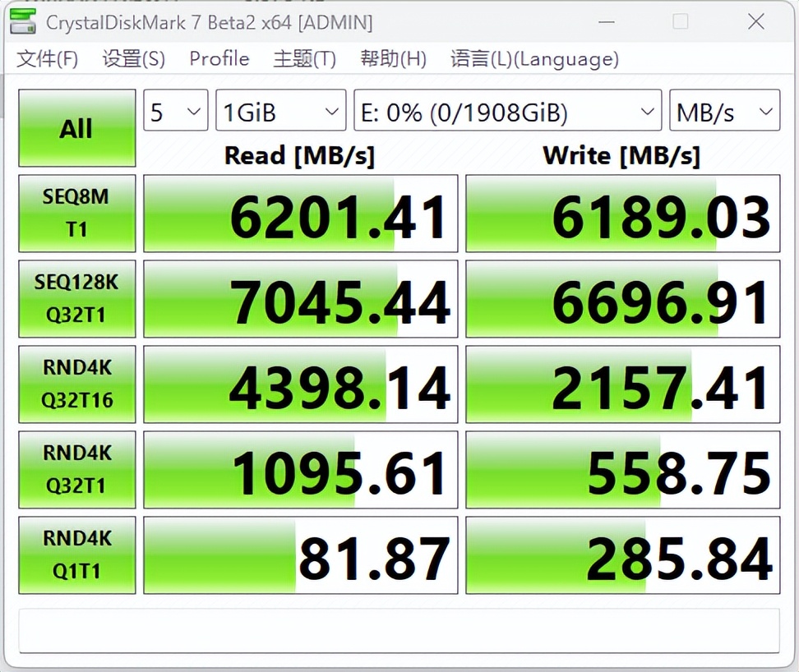The image size is (799, 672).
Task: Open the test size dropdown showing 1GiB
Action: (x=280, y=110)
